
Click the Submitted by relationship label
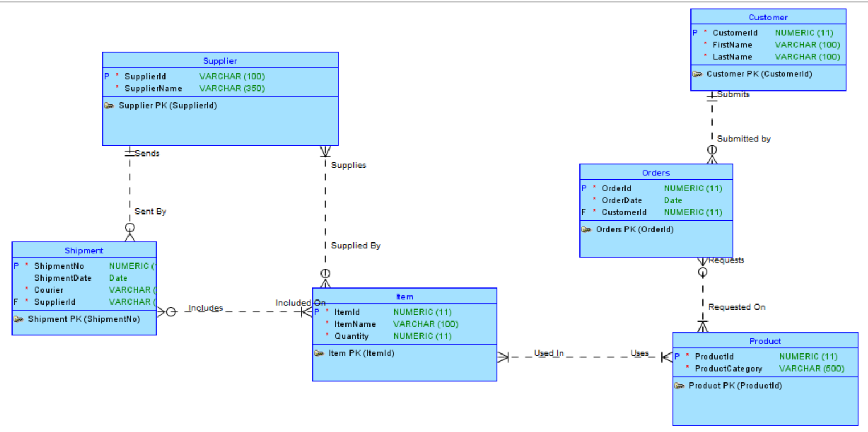[744, 138]
